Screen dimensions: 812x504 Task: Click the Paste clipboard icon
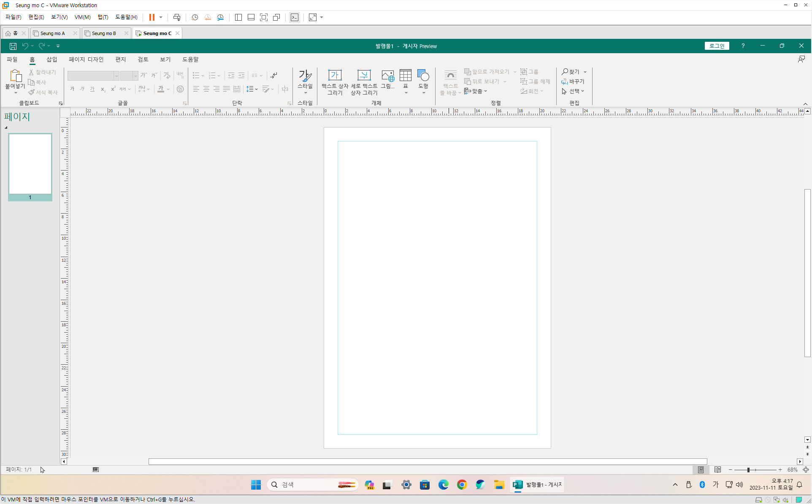(x=15, y=77)
